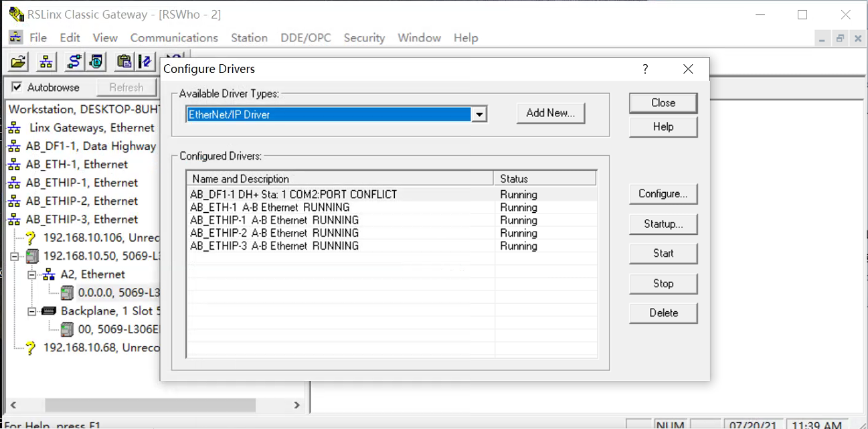This screenshot has width=868, height=429.
Task: Click A2 Ethernet network icon
Action: pos(50,274)
